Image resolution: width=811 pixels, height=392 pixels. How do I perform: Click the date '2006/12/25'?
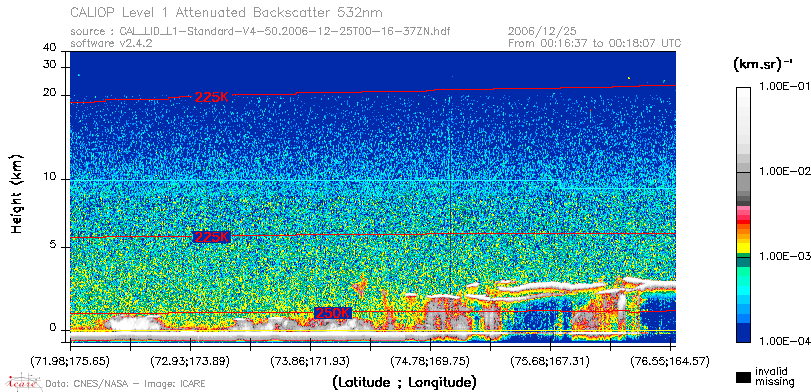click(x=542, y=32)
